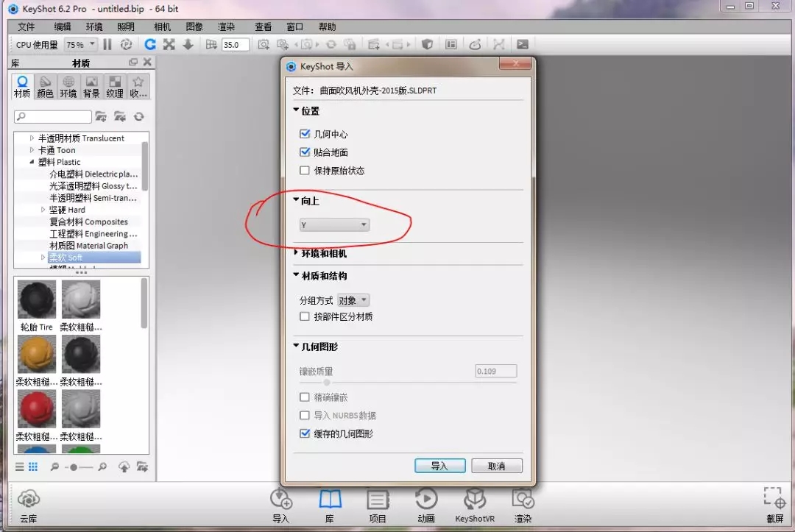Expand the 半透明材质 Translucent tree node
This screenshot has width=795, height=532.
(x=32, y=138)
